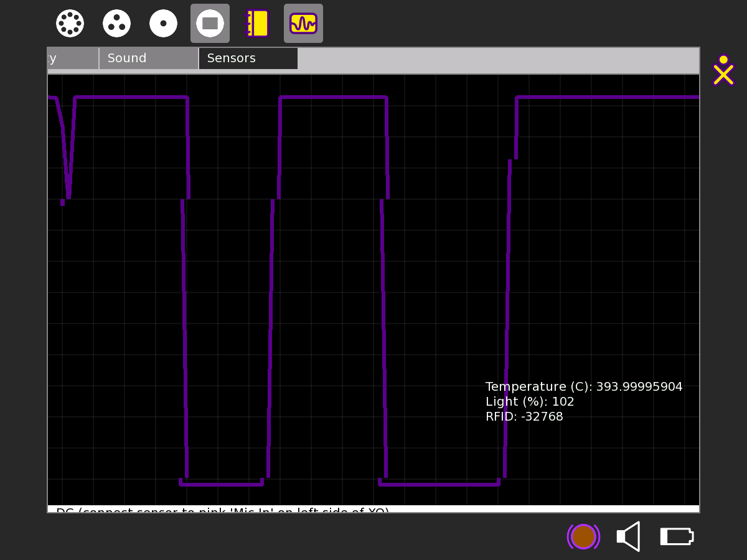This screenshot has width=747, height=560.
Task: Go to the Home view icon
Action: tap(163, 24)
